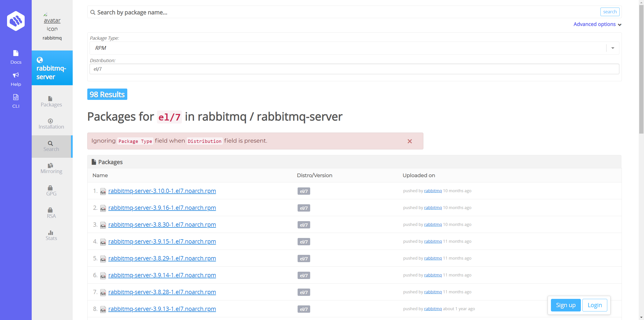Collapse the Advanced options chevron
This screenshot has width=644, height=320.
620,25
